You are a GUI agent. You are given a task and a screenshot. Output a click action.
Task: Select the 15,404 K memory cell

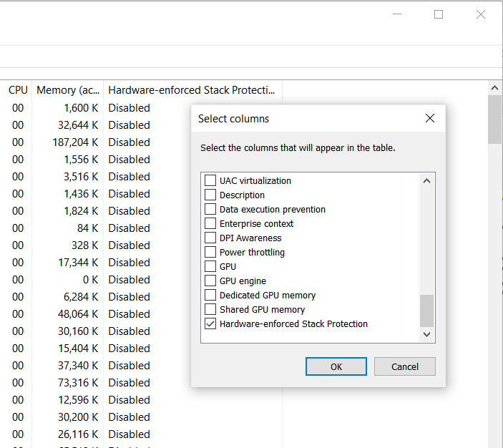click(x=78, y=349)
